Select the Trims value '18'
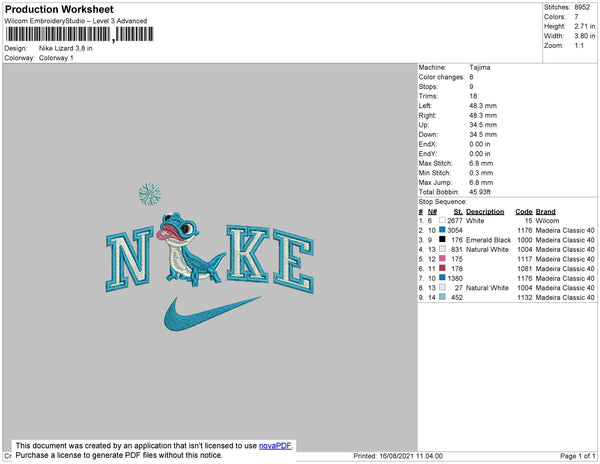This screenshot has width=600, height=464. point(473,96)
